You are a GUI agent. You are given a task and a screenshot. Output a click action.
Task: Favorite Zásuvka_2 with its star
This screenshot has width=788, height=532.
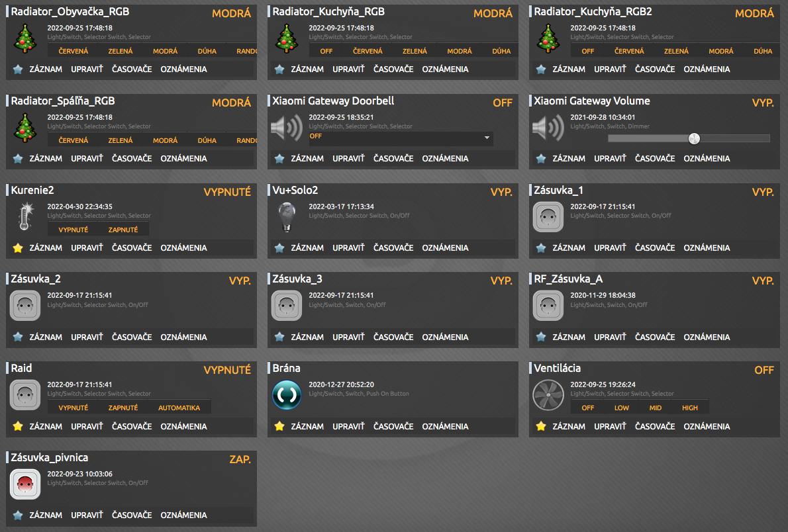point(18,337)
